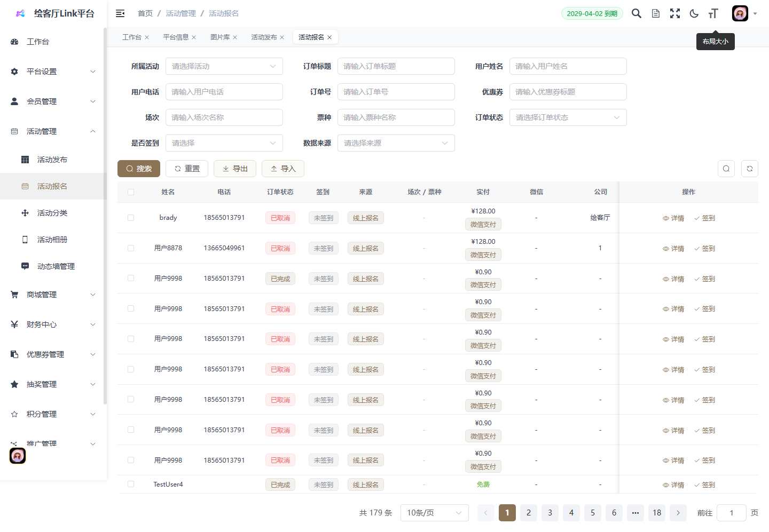Image resolution: width=769 pixels, height=532 pixels.
Task: Expand the 抽奖管理 sidebar menu
Action: (53, 384)
